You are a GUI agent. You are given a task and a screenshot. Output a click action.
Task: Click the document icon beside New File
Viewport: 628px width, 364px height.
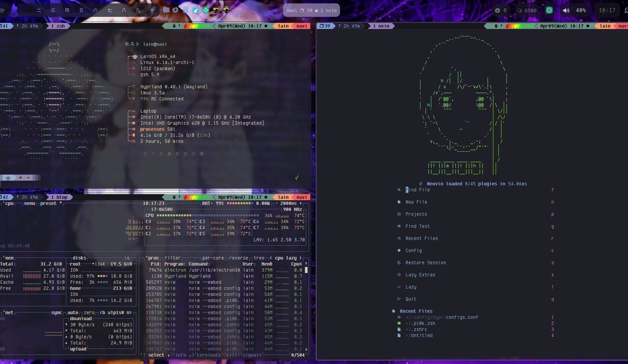[x=399, y=202]
